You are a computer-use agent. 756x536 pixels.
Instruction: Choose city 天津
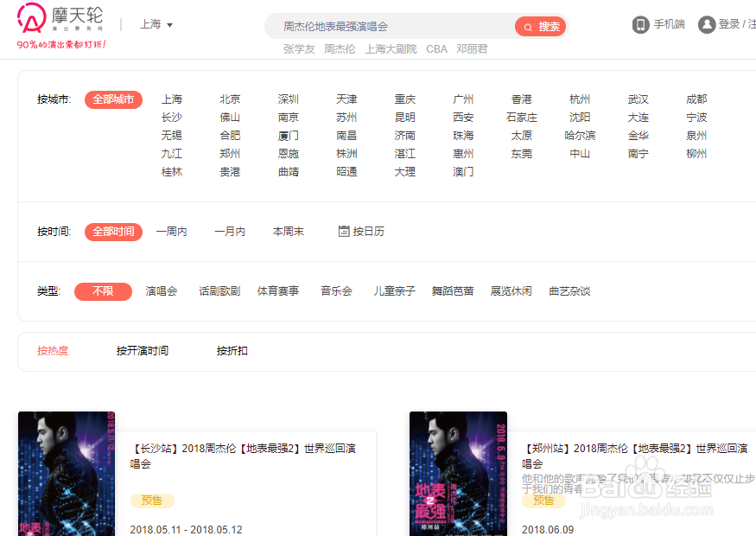point(346,99)
